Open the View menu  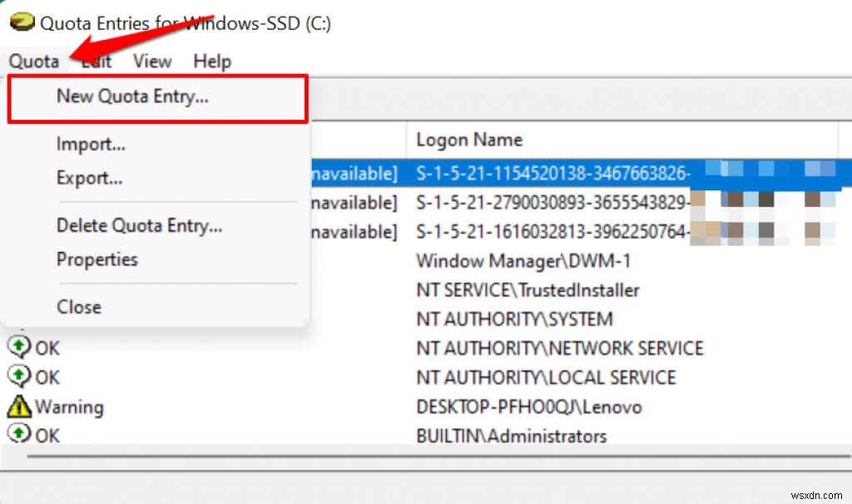pyautogui.click(x=152, y=61)
